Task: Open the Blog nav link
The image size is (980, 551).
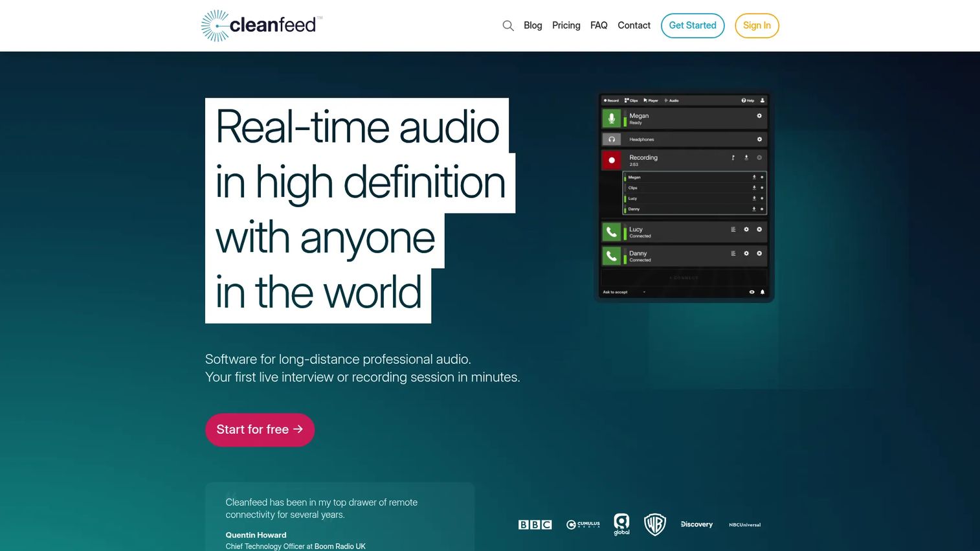Action: click(533, 25)
